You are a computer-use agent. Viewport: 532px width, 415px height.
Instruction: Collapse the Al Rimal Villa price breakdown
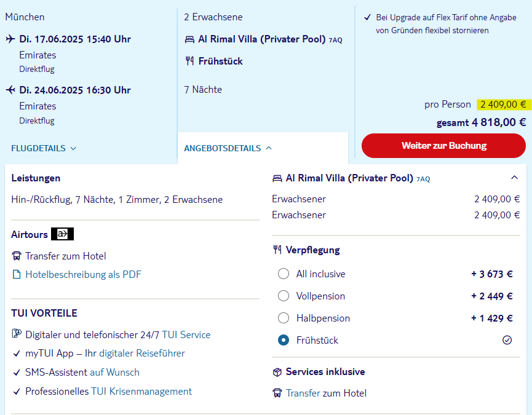point(514,177)
